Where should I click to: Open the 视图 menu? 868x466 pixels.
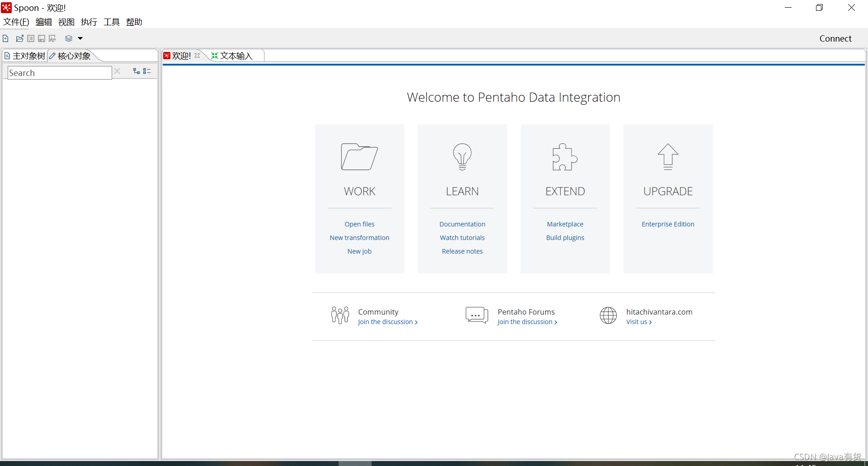point(66,22)
